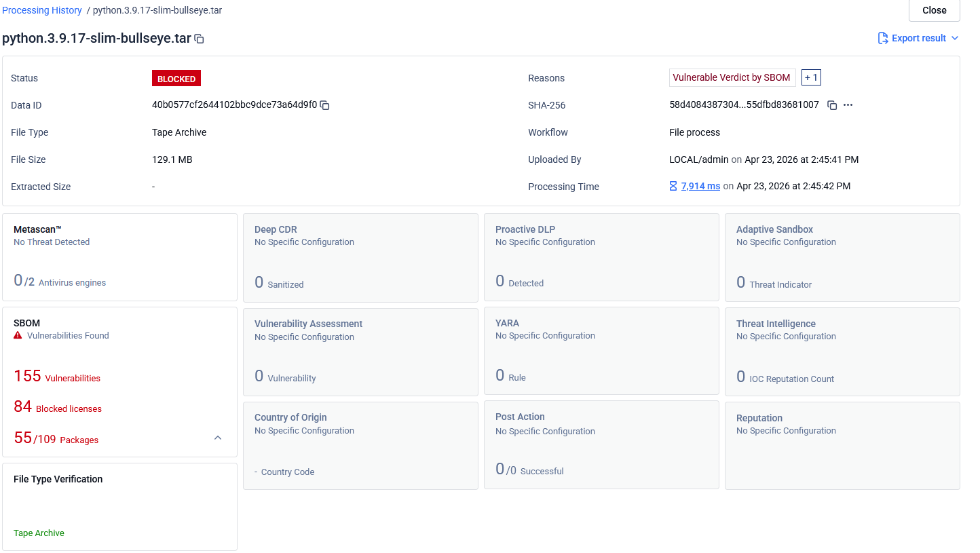Viewport: 980px width, 553px height.
Task: Click the Vulnerable Verdict by SBOM tag
Action: pos(732,77)
